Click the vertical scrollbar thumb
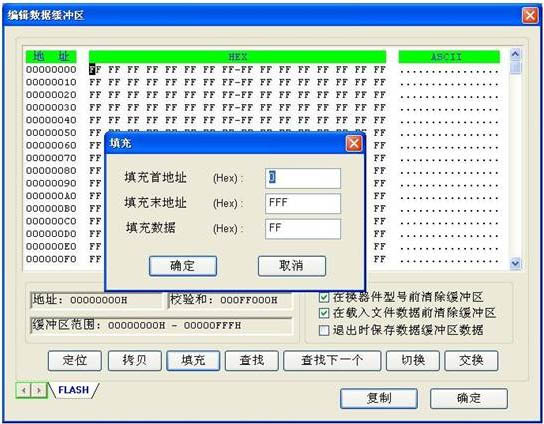544x424 pixels. point(516,67)
